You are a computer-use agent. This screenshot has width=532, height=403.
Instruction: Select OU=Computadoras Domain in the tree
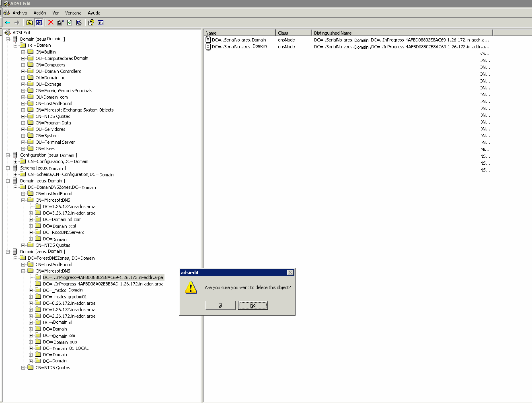point(62,58)
